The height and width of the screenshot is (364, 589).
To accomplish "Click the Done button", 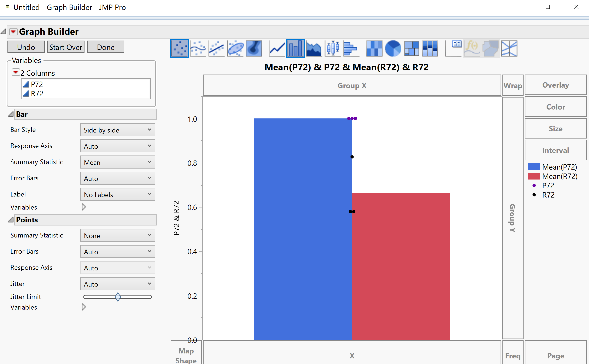I will click(x=105, y=47).
